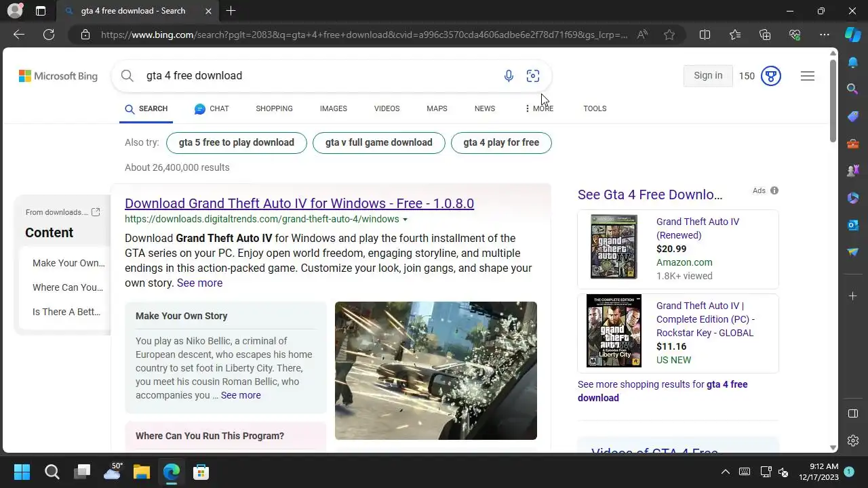Click See more after result description
This screenshot has width=868, height=488.
pos(199,283)
